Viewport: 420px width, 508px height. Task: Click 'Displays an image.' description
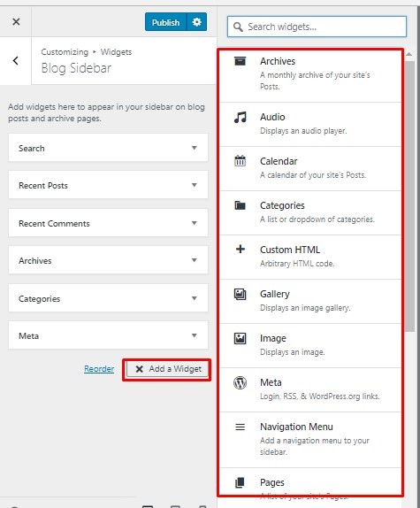pos(292,352)
